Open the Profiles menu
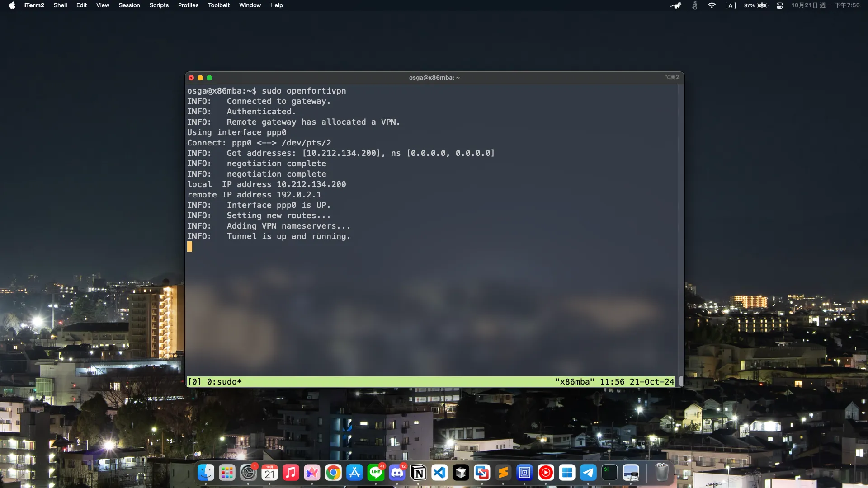 coord(188,5)
